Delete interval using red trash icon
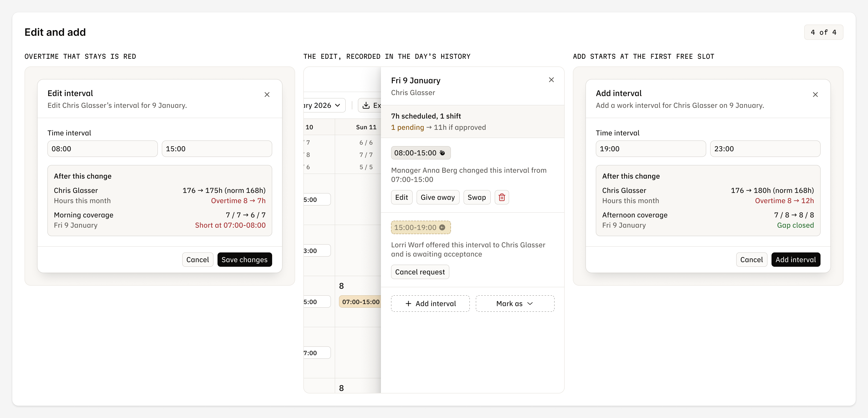The image size is (868, 418). (x=502, y=197)
